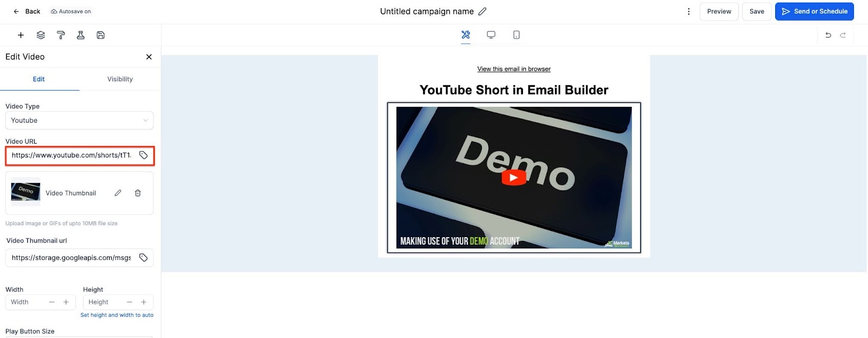The height and width of the screenshot is (338, 868).
Task: Switch to mobile preview view
Action: point(516,35)
